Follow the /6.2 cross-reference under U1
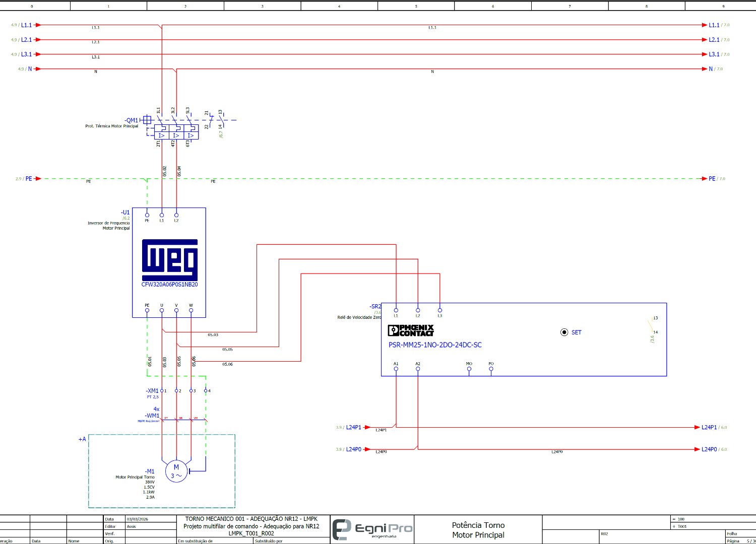The image size is (756, 544). pos(126,218)
